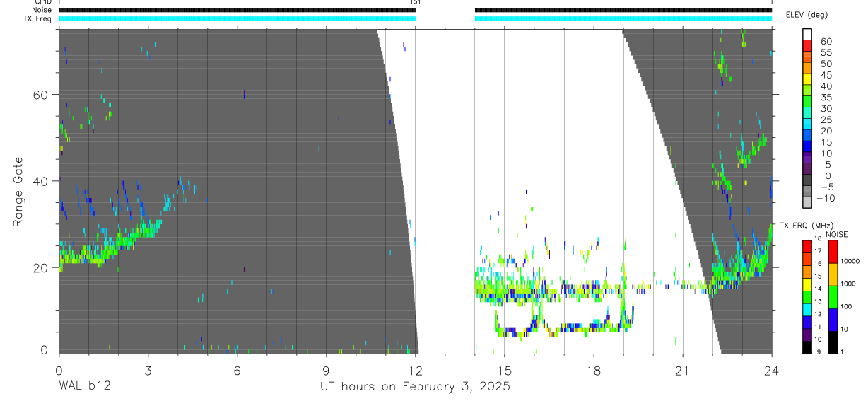Click the white top segment of ELEV colorbar
The height and width of the screenshot is (401, 868).
[x=807, y=33]
